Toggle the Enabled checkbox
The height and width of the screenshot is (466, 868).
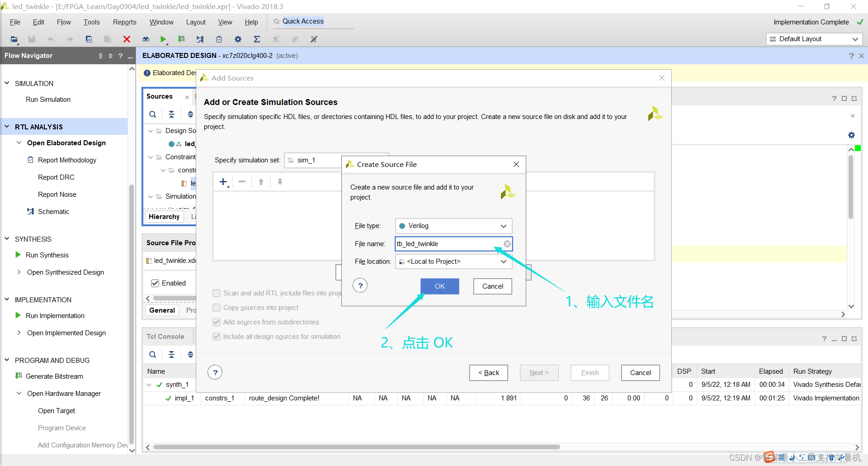point(155,283)
